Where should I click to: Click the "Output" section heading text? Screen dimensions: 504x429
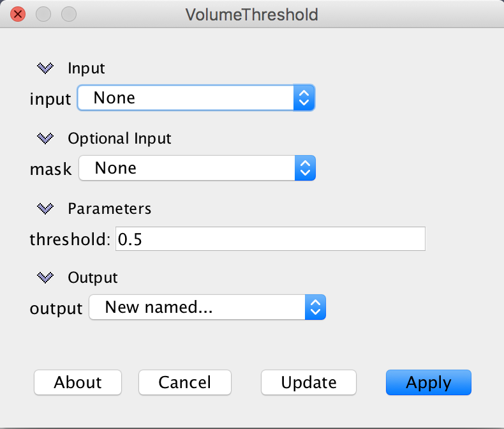click(x=93, y=278)
